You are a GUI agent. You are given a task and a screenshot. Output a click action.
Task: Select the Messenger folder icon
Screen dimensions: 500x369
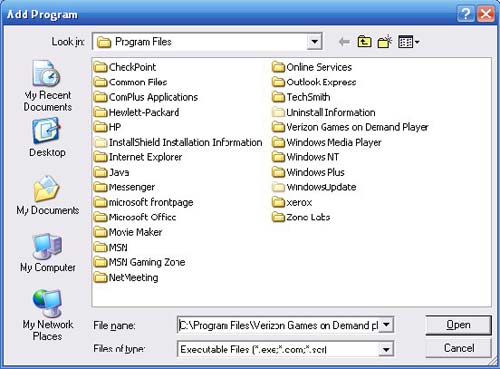pos(100,187)
